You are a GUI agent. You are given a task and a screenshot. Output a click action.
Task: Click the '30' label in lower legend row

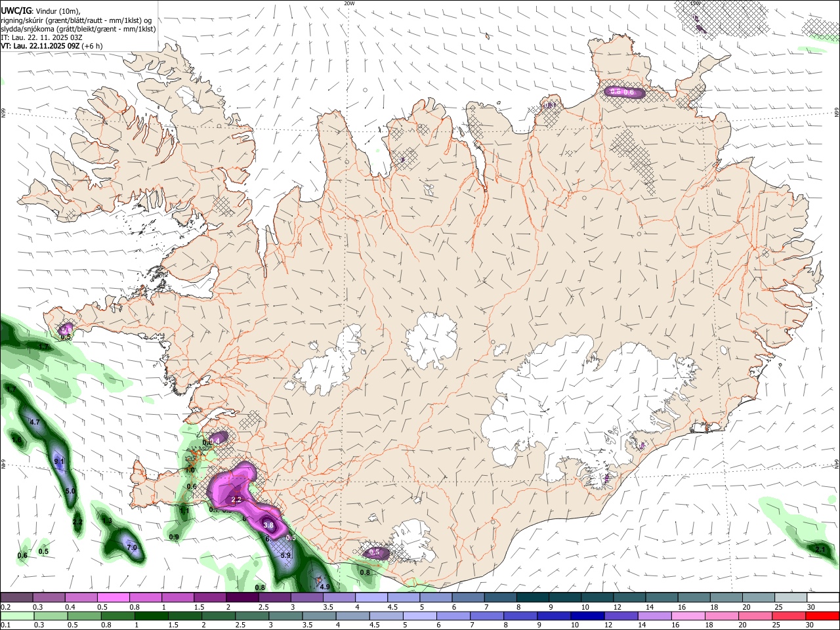(811, 625)
